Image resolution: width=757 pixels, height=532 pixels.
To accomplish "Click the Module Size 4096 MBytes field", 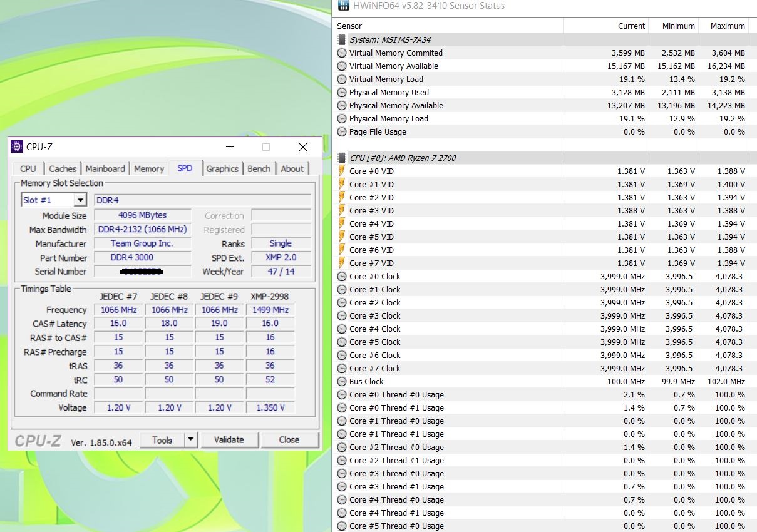I will point(143,215).
